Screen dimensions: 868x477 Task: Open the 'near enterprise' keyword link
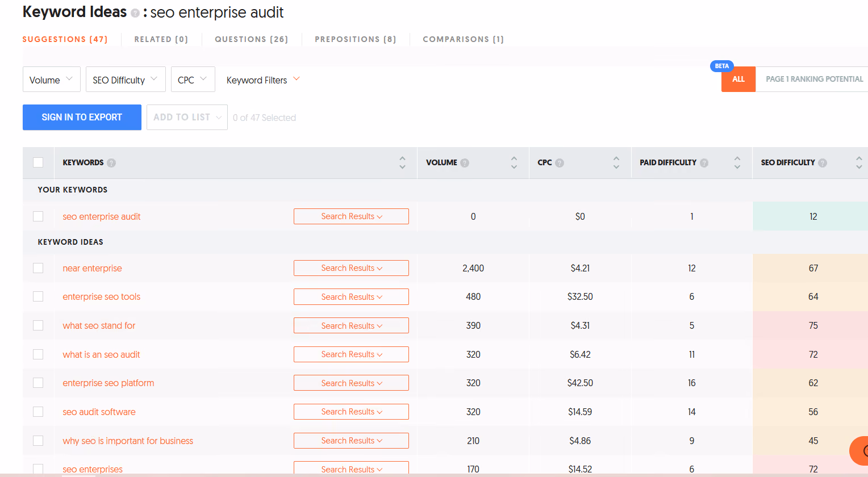pyautogui.click(x=92, y=268)
